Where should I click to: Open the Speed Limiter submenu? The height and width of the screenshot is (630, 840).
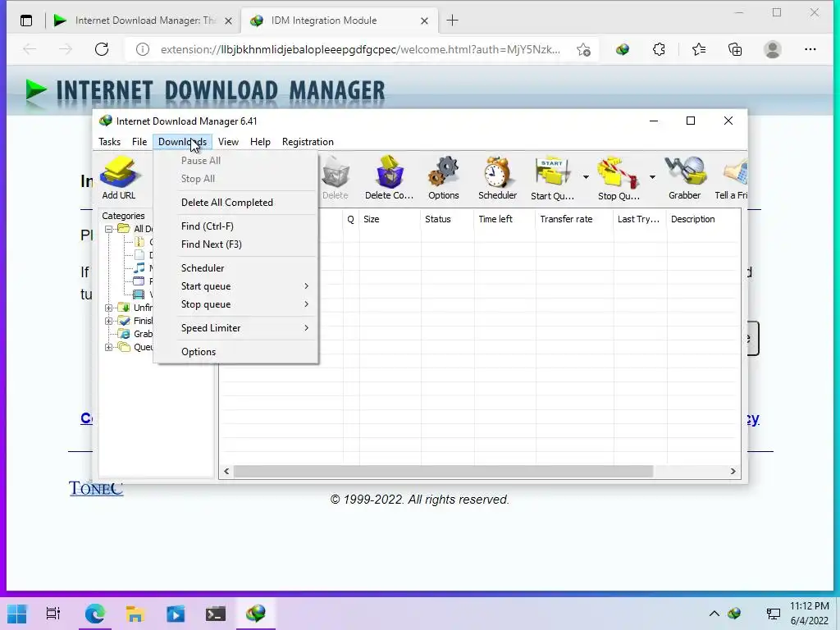(x=235, y=328)
